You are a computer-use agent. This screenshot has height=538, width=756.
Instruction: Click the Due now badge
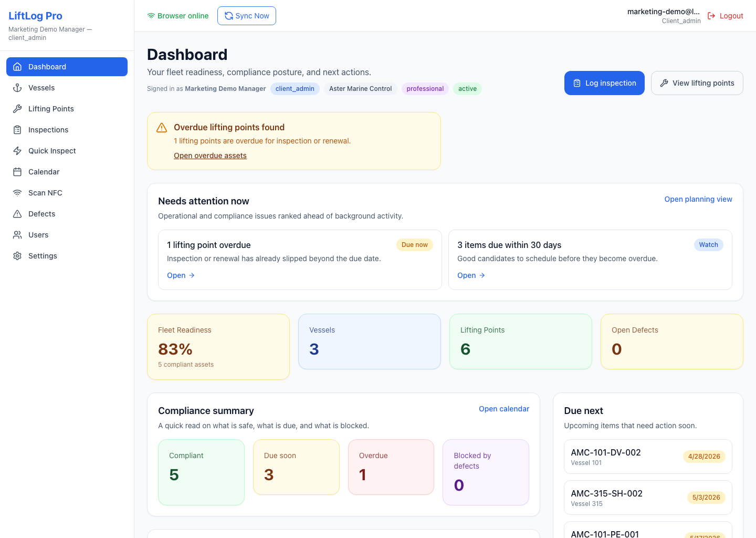point(415,245)
